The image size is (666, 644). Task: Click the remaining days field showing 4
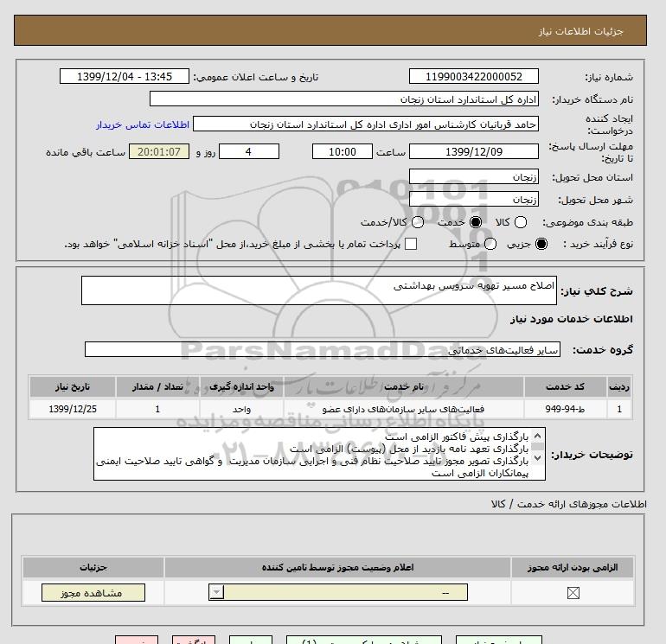click(249, 151)
